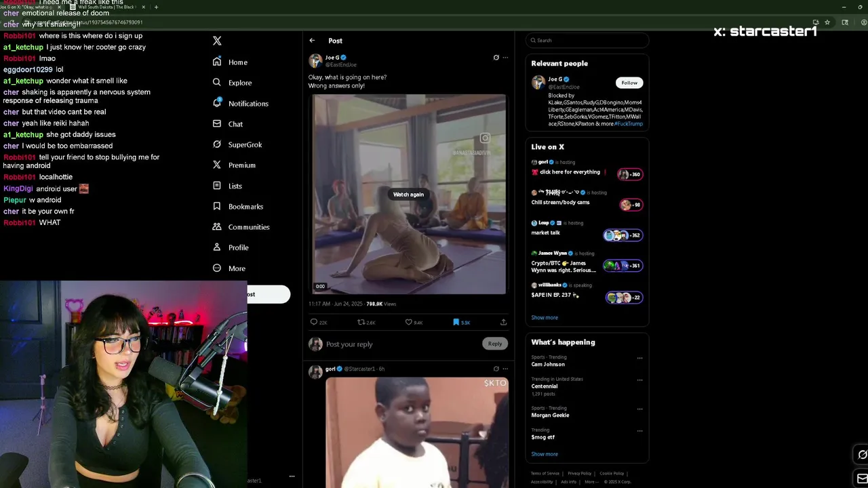The height and width of the screenshot is (488, 868).
Task: Like the post with heart icon
Action: 408,322
